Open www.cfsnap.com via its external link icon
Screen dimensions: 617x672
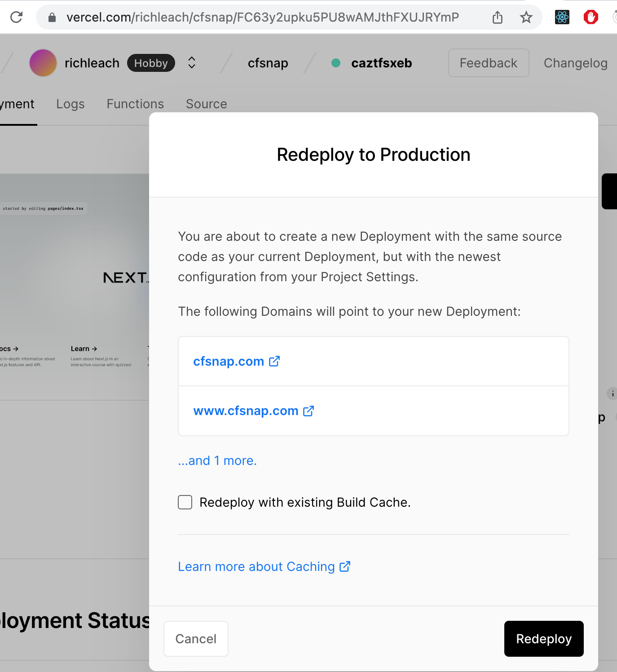(x=308, y=411)
